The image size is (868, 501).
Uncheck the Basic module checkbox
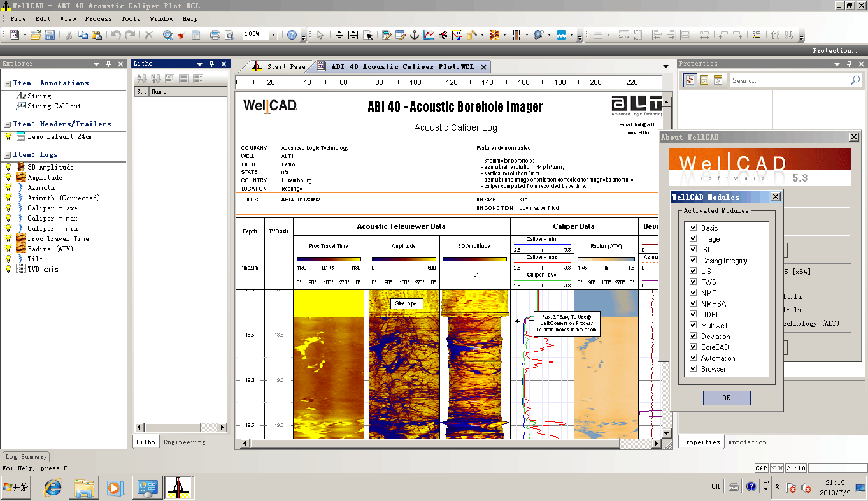694,228
